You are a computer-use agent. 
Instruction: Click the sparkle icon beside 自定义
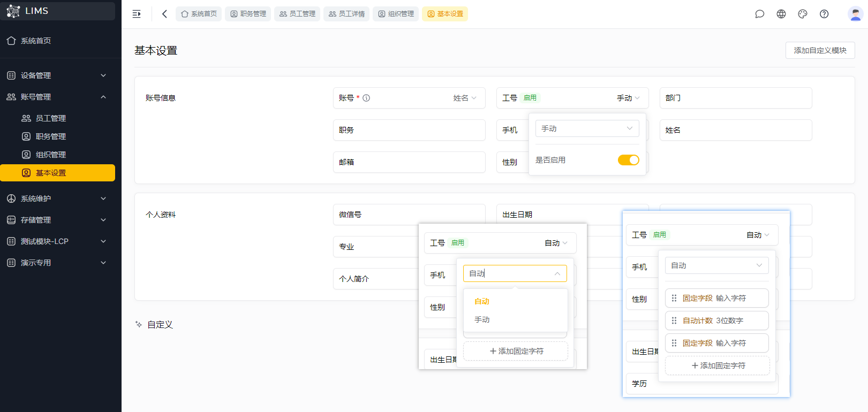pos(139,324)
